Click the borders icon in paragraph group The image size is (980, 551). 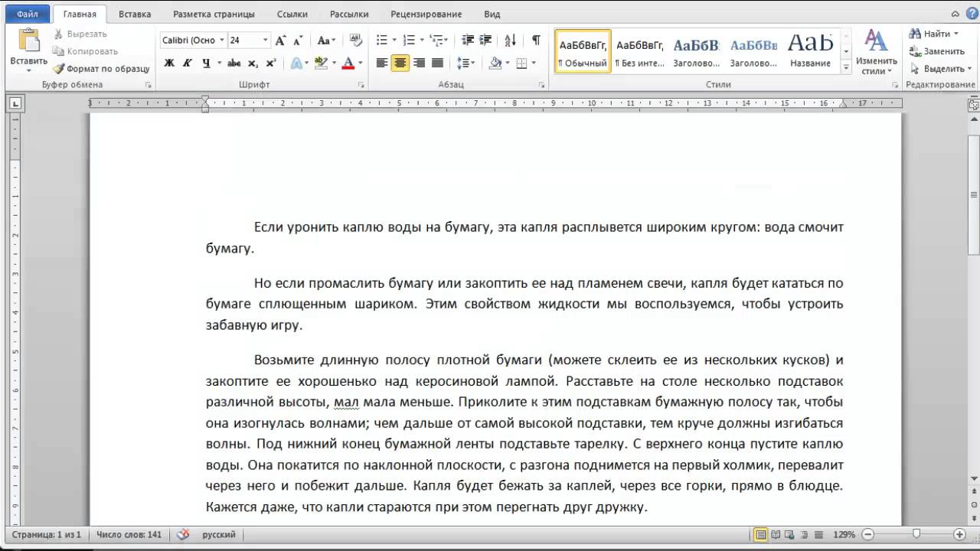(x=521, y=63)
